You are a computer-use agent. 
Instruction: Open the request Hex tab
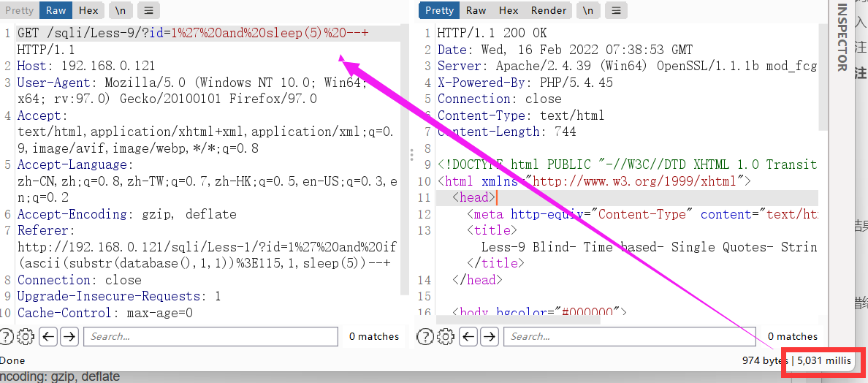tap(88, 10)
